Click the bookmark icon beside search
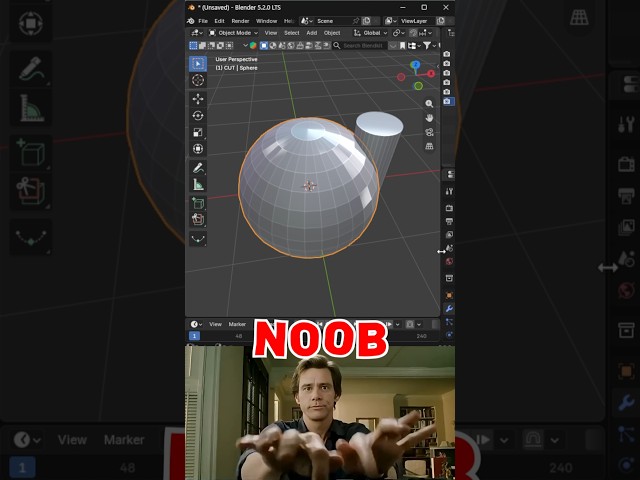The width and height of the screenshot is (640, 480). point(402,45)
